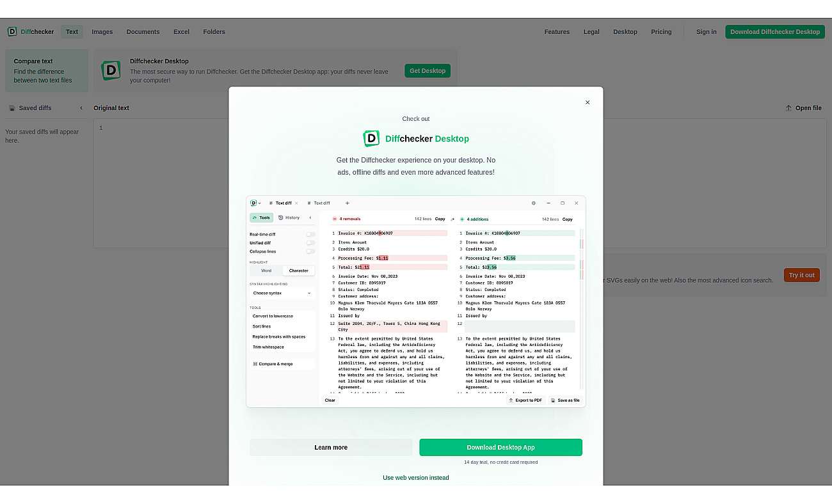The width and height of the screenshot is (832, 504).
Task: Click the Compare & merge icon in the preview
Action: coord(255,364)
